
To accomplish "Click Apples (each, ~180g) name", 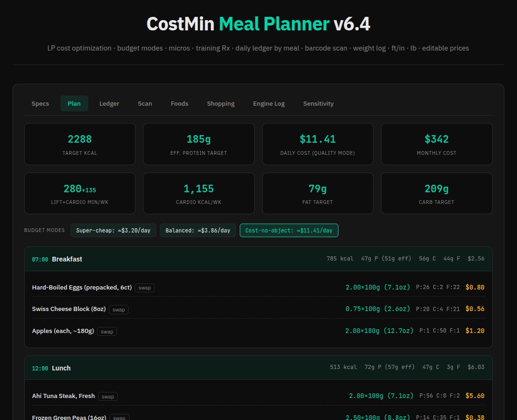I will coord(63,331).
